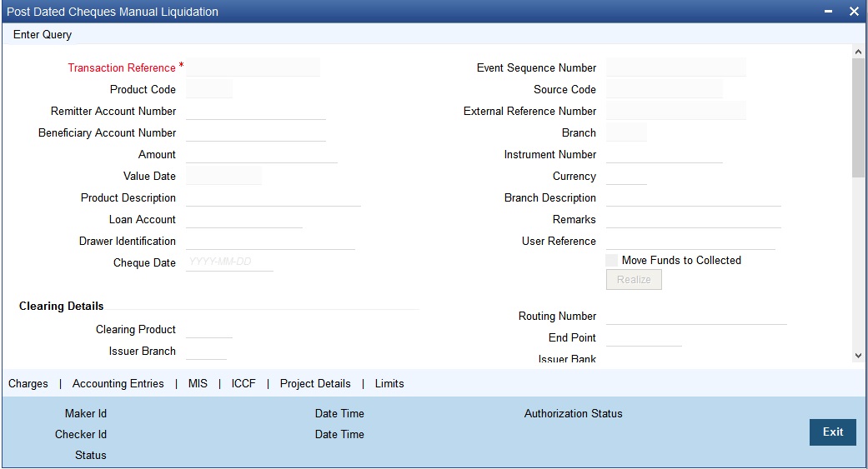Screen dimensions: 868x469
Task: Click the Product Code field
Action: (209, 89)
